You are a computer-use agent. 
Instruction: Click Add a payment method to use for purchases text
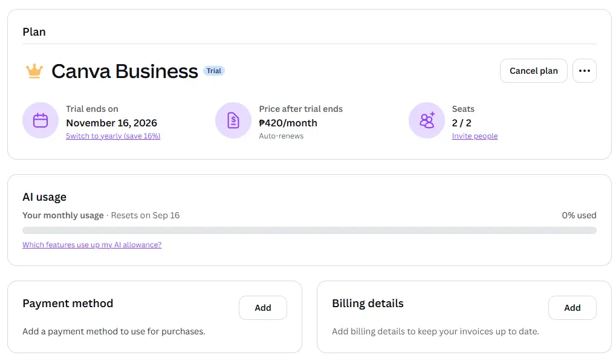click(114, 331)
